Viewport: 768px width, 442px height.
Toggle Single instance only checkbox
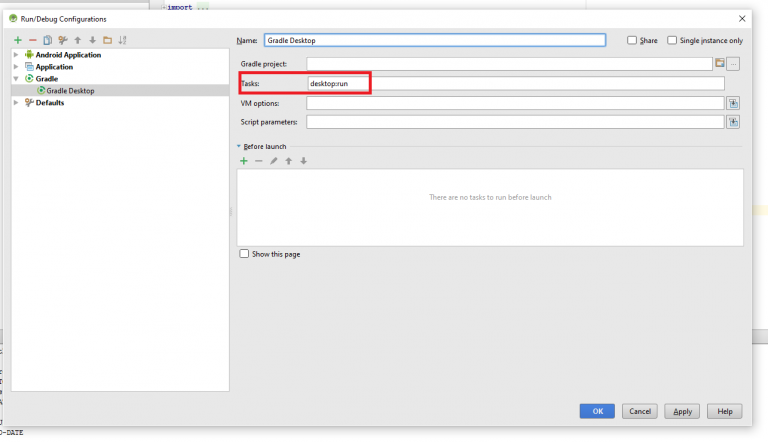click(x=671, y=41)
